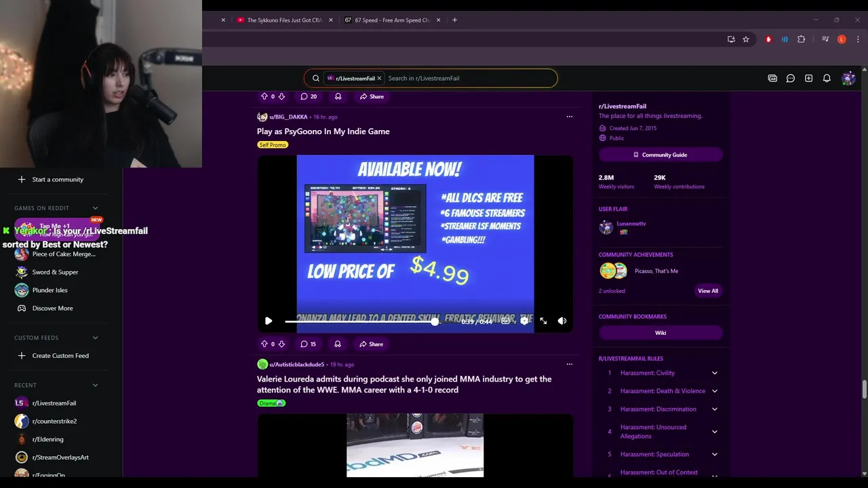Click the install app icon in the address bar
Screen dimensions: 868x488
[731, 39]
